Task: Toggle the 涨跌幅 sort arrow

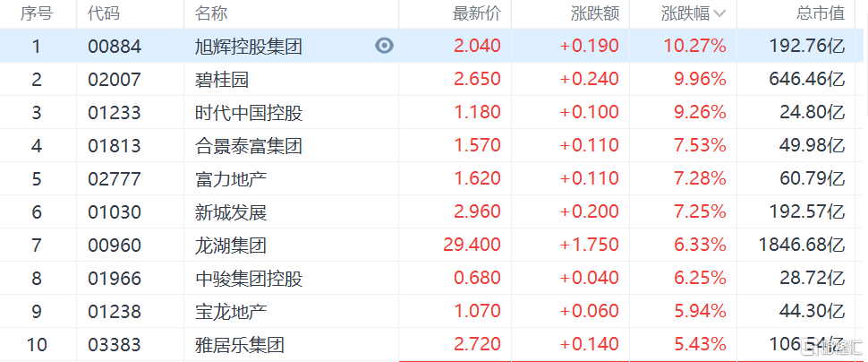Action: (719, 14)
